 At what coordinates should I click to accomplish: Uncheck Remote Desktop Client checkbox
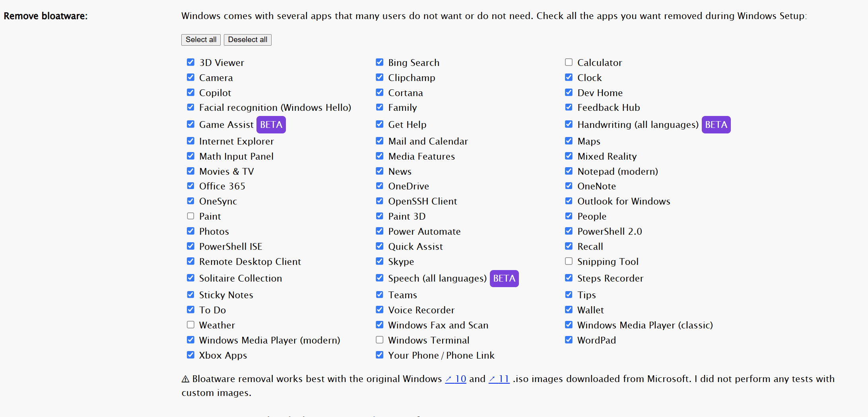[x=191, y=261]
